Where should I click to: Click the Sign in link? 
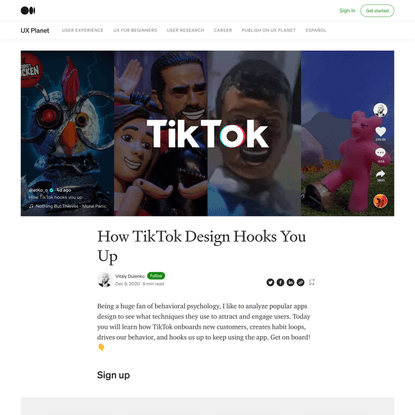347,11
